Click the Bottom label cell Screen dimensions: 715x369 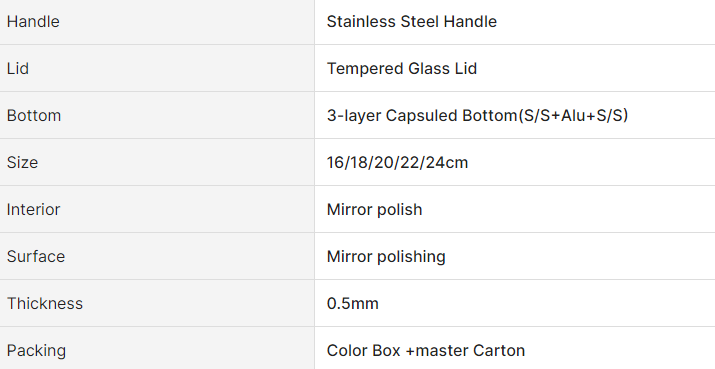pos(157,115)
